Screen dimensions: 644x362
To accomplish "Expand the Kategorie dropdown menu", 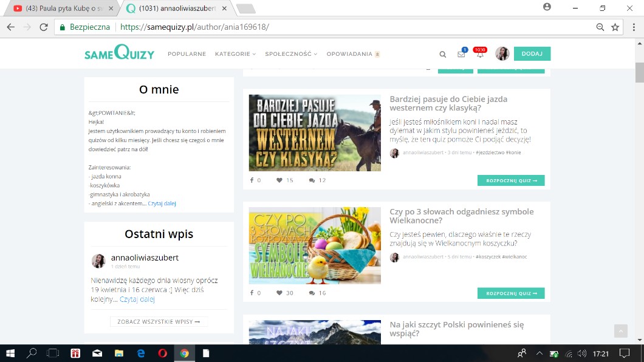I will (x=235, y=54).
